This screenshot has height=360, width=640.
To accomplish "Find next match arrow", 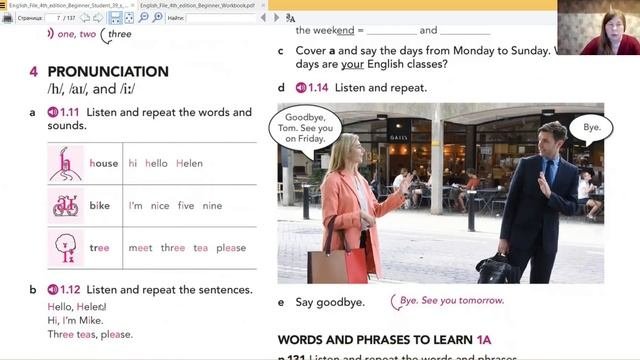I will point(276,18).
